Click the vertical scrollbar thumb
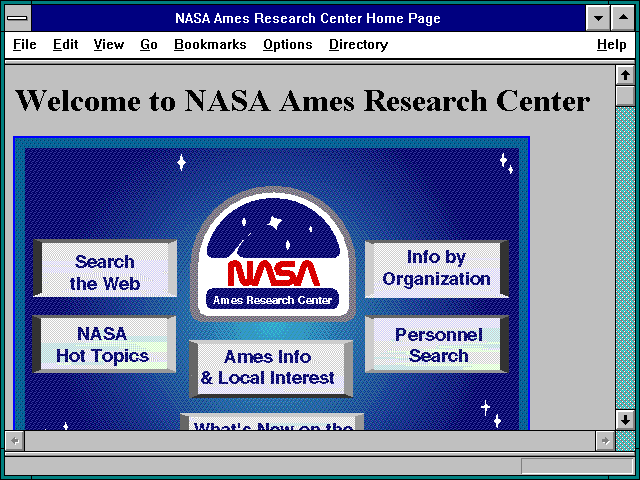This screenshot has height=480, width=640. click(625, 95)
